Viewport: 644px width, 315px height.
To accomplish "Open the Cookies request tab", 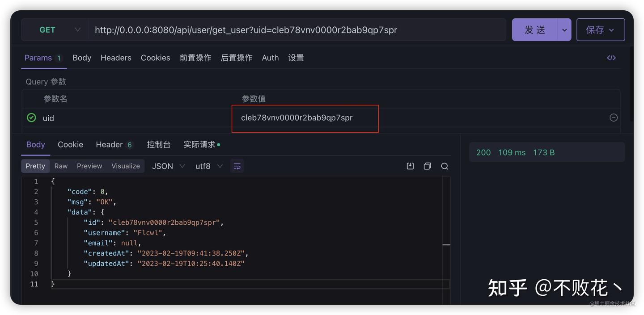I will (x=155, y=58).
